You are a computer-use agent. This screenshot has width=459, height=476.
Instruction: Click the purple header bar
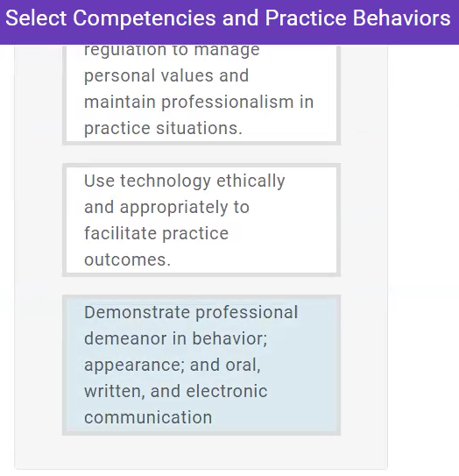229,22
